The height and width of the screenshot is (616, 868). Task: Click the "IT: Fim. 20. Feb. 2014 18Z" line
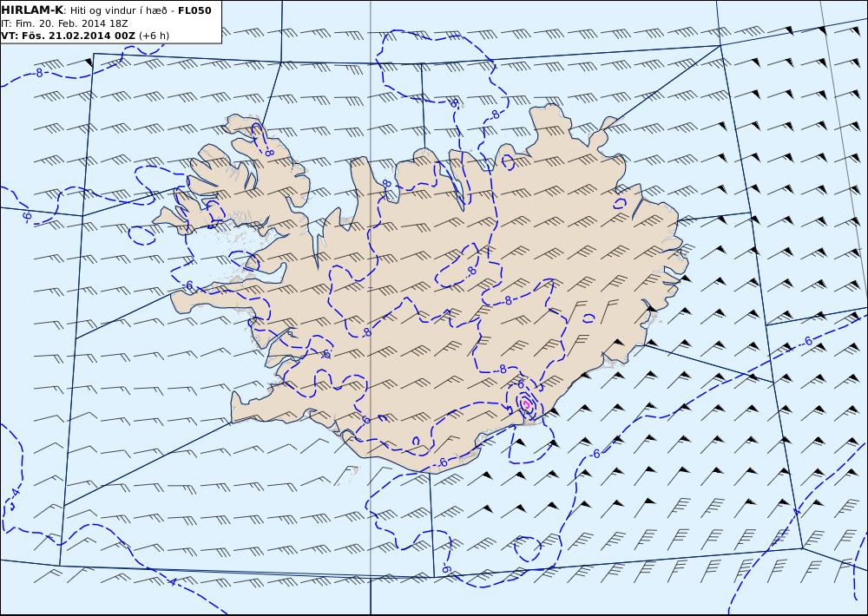pos(64,23)
